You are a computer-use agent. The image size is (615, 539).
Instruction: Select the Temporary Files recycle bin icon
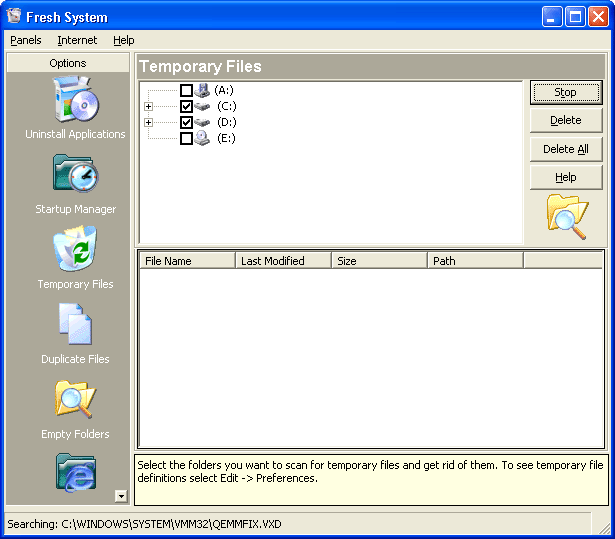pos(75,248)
